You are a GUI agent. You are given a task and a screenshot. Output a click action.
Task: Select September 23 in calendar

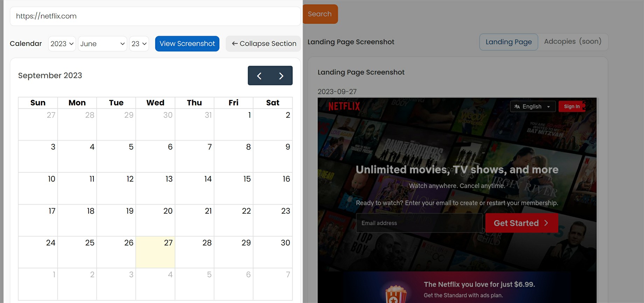point(273,220)
